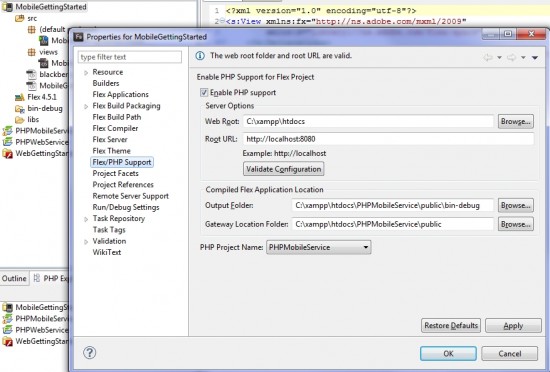This screenshot has width=550, height=372.
Task: Select Flex Theme page
Action: pos(112,151)
